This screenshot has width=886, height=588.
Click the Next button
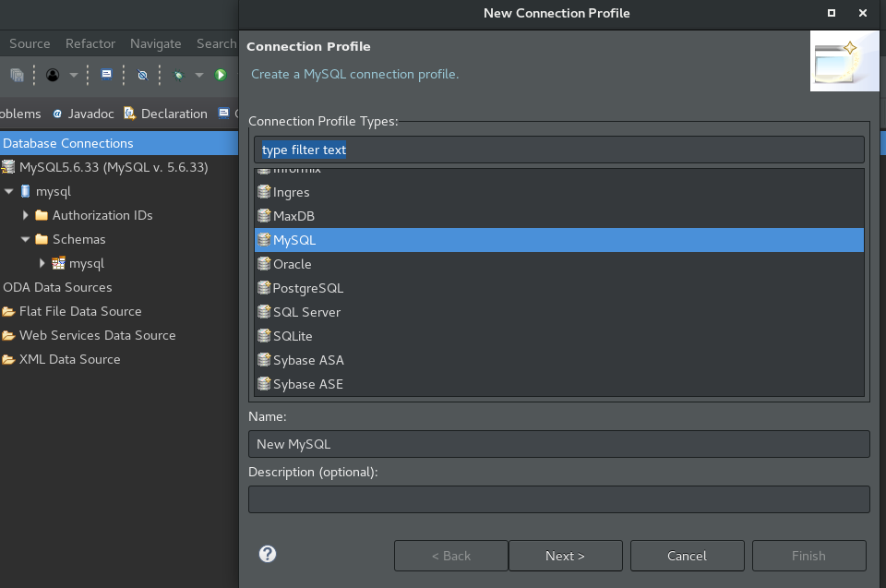565,555
